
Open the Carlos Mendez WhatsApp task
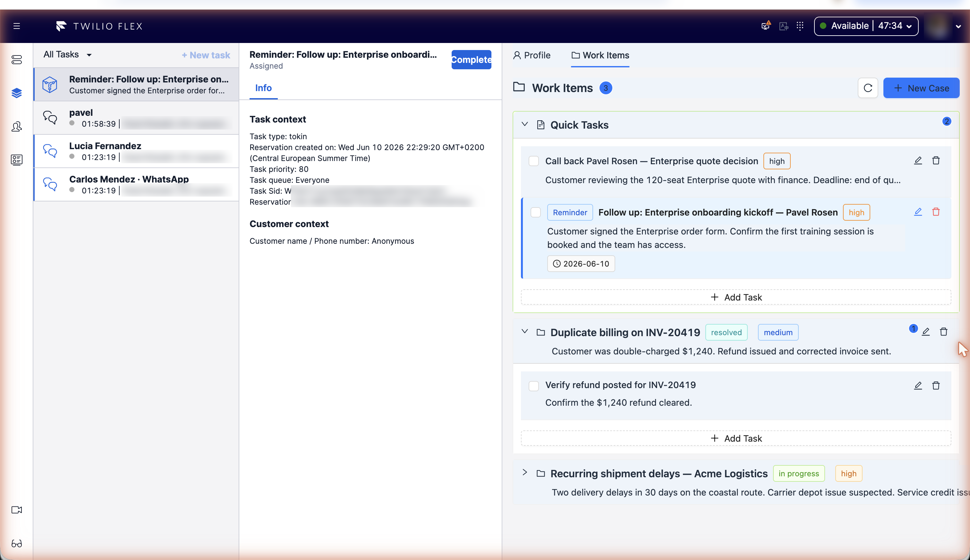pos(136,185)
